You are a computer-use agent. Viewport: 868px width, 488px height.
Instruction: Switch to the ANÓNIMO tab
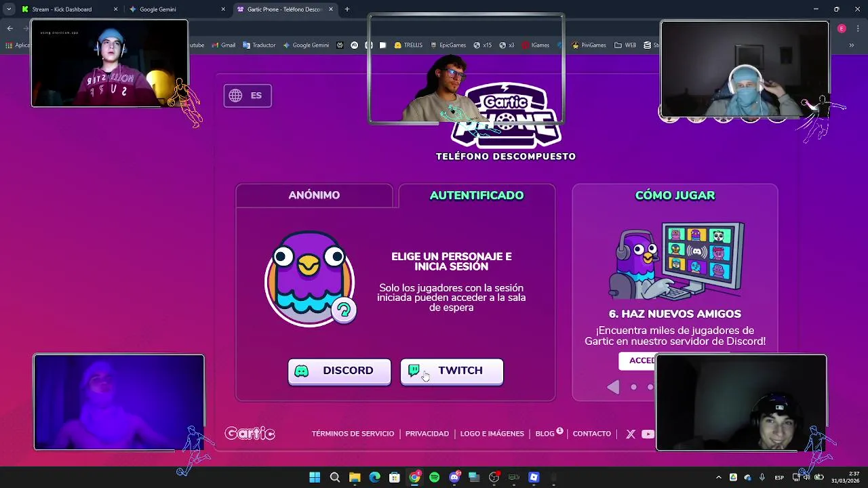pos(314,195)
